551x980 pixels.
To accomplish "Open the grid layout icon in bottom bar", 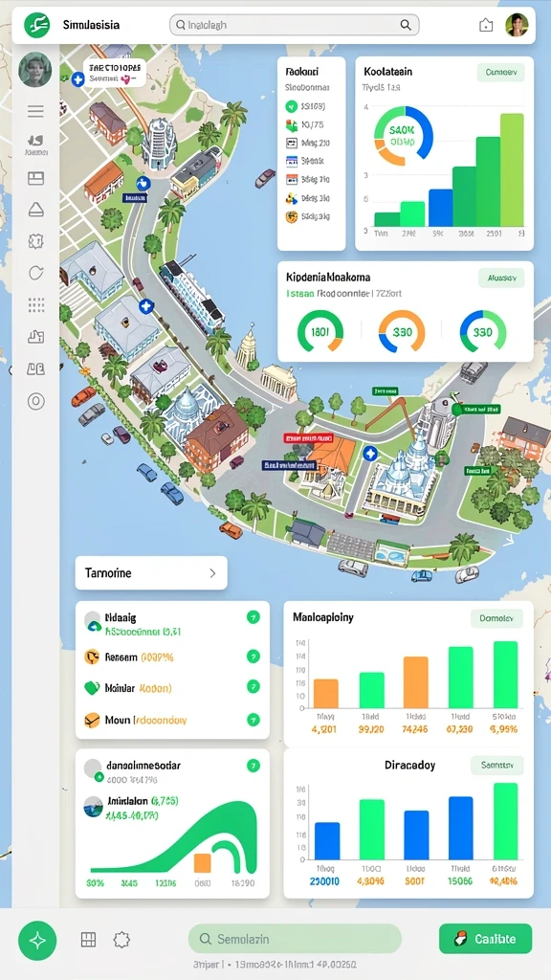I will tap(89, 940).
